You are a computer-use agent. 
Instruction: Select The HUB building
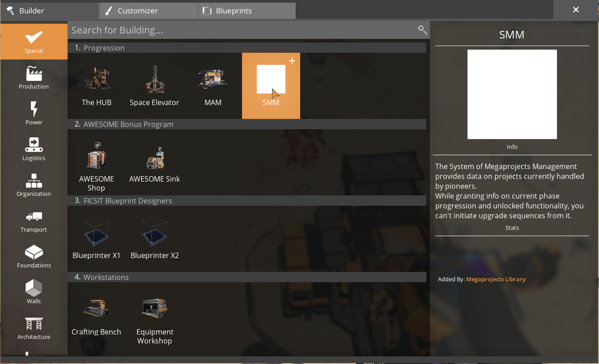(x=97, y=86)
